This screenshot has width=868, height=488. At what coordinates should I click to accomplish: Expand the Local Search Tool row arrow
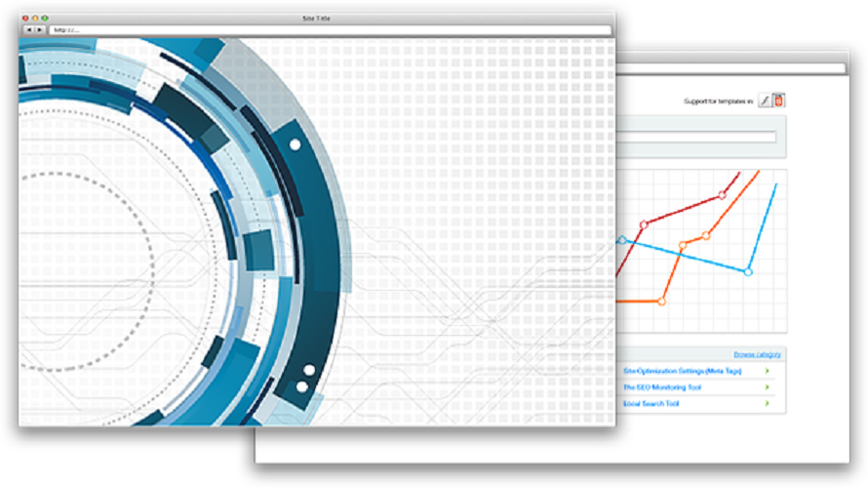[x=768, y=403]
